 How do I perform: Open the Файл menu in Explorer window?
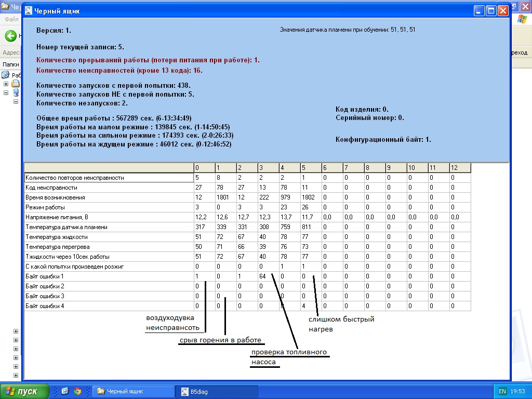[x=11, y=19]
